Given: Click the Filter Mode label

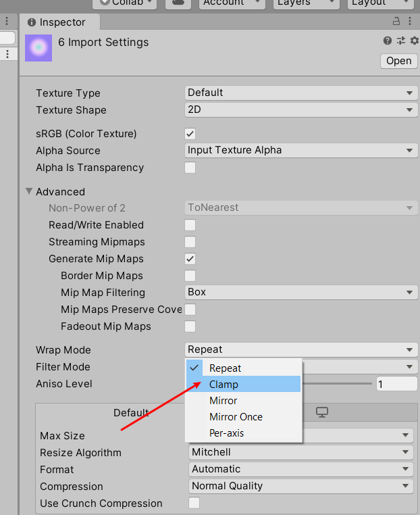Looking at the screenshot, I should pos(63,366).
